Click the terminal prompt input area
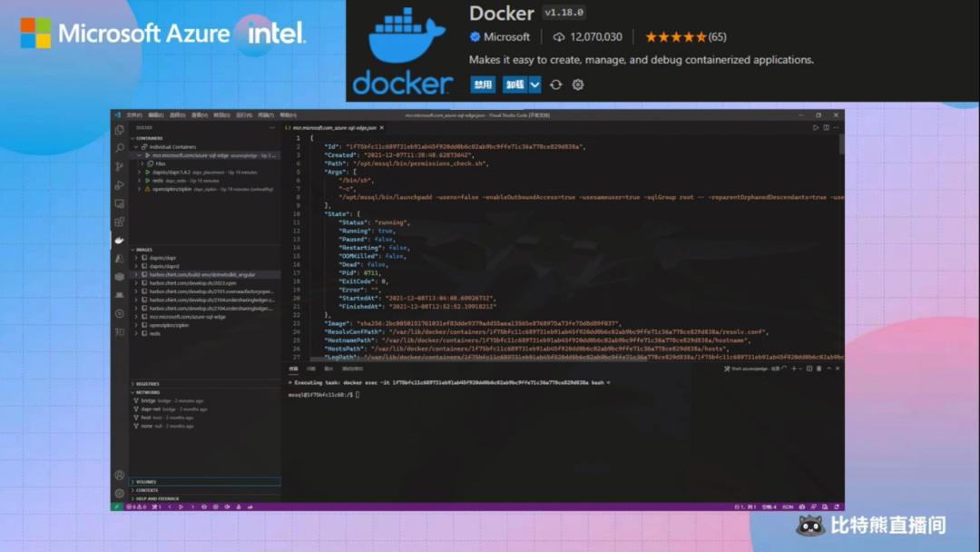 pos(357,395)
